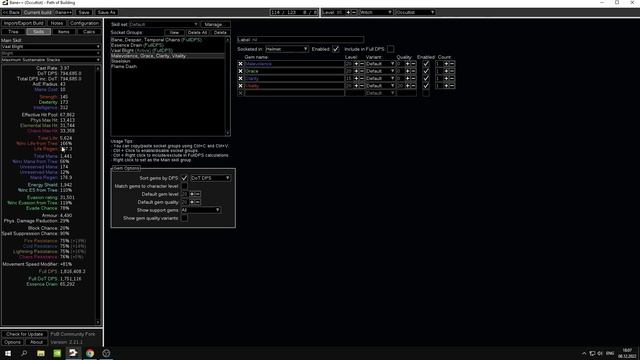The image size is (640, 360).
Task: Decrease Grace count with minus
Action: [x=452, y=71]
